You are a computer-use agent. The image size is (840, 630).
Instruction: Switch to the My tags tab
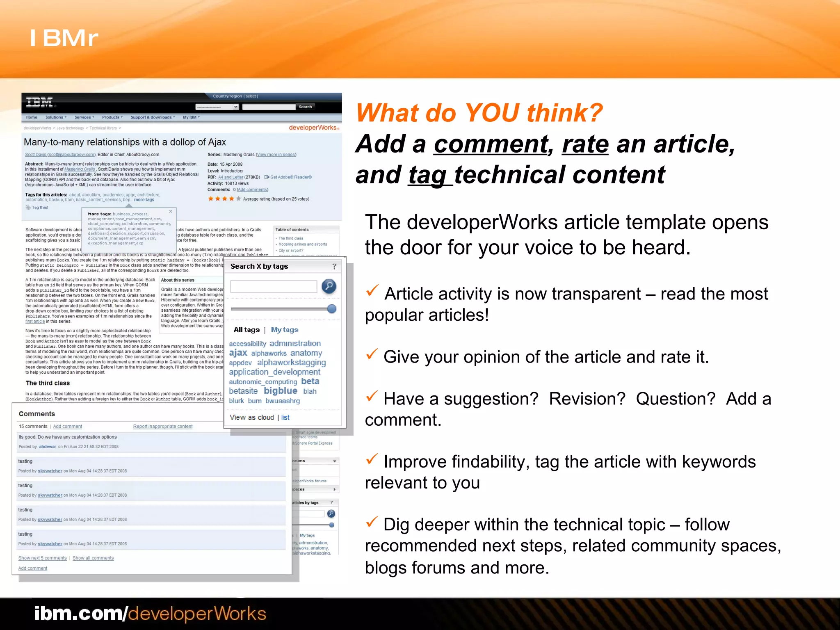tap(285, 330)
